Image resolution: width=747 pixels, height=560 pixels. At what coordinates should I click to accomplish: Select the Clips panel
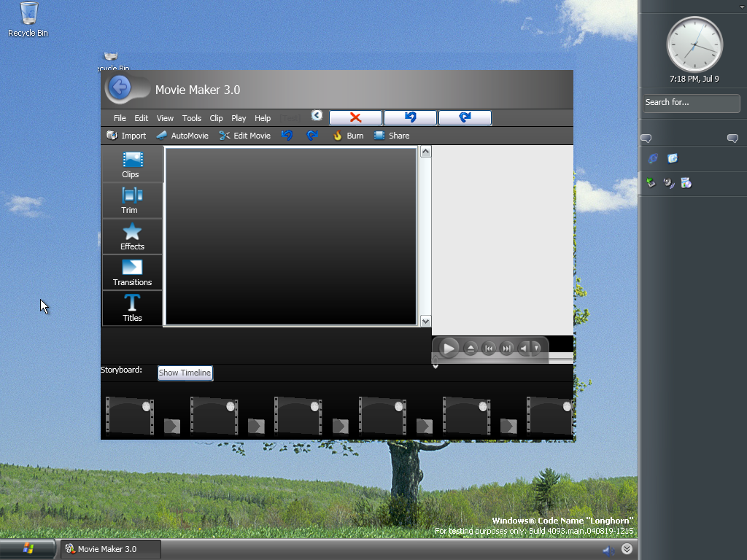click(132, 164)
